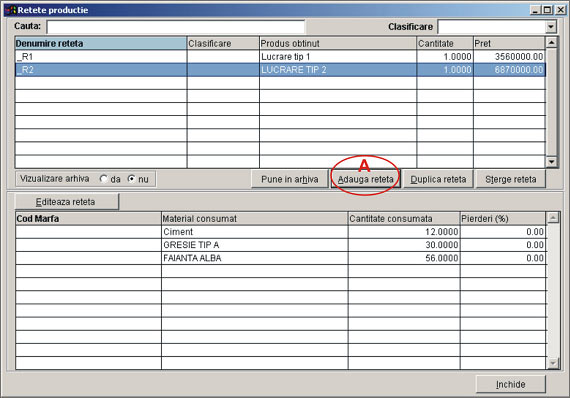The image size is (570, 398).
Task: Click the 'Lucrare tip 1' product cell
Action: coord(338,57)
